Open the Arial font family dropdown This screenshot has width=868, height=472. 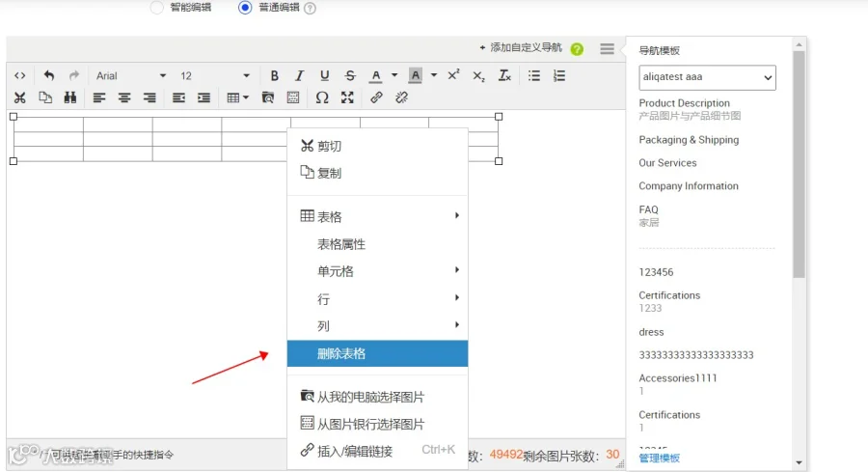click(130, 76)
